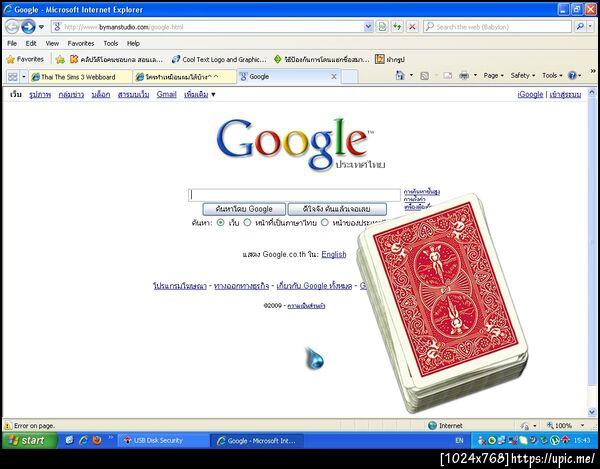This screenshot has width=600, height=469.
Task: Open the green diamond favorites bar bookmark
Action: pyautogui.click(x=321, y=59)
